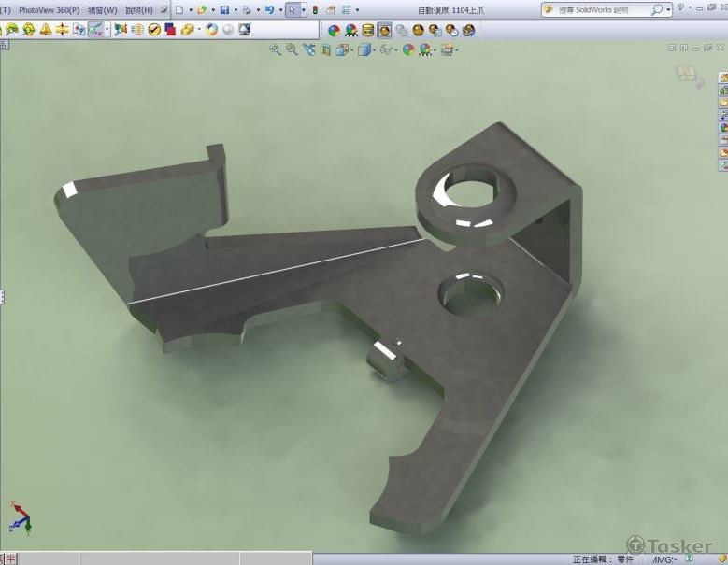Toggle the highlighted PhotoView preview button
Image resolution: width=728 pixels, height=565 pixels.
coord(385,30)
